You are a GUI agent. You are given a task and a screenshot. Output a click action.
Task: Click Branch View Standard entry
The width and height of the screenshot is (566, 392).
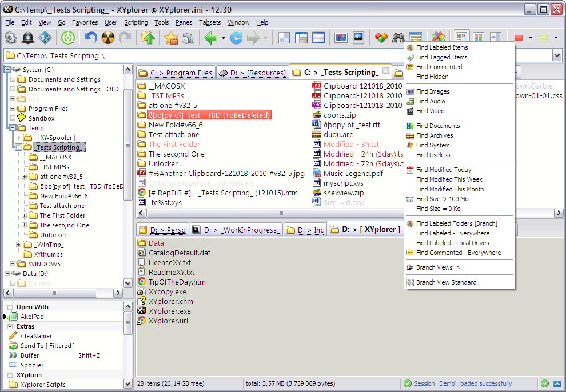click(446, 282)
